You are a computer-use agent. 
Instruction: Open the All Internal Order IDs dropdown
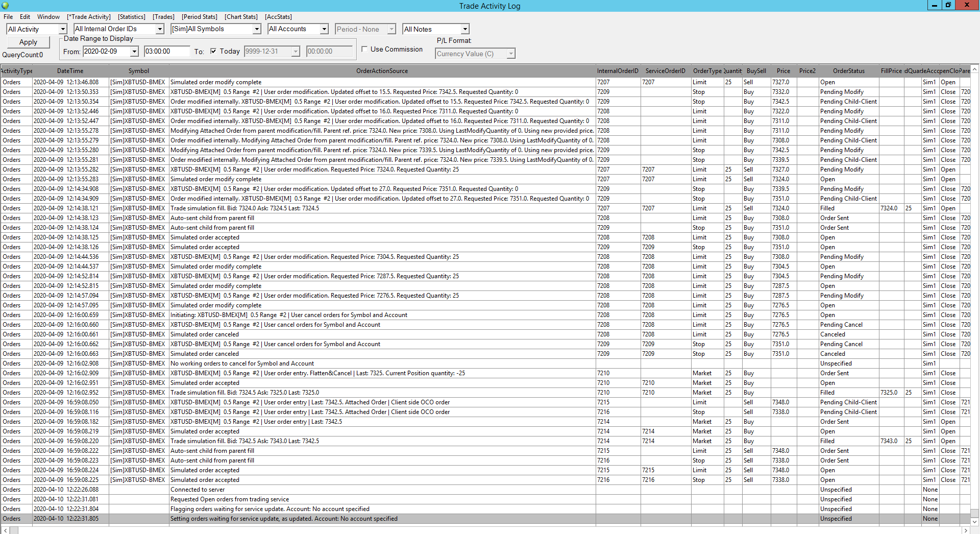[160, 29]
